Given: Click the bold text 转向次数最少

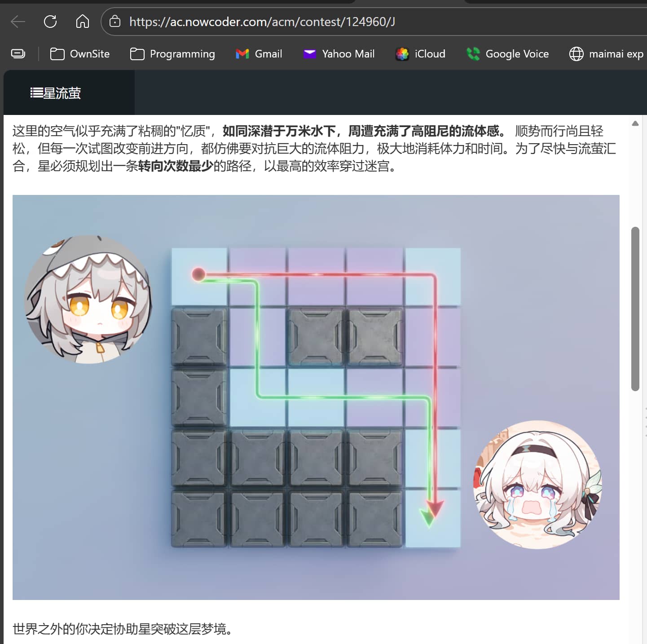Looking at the screenshot, I should [x=176, y=166].
